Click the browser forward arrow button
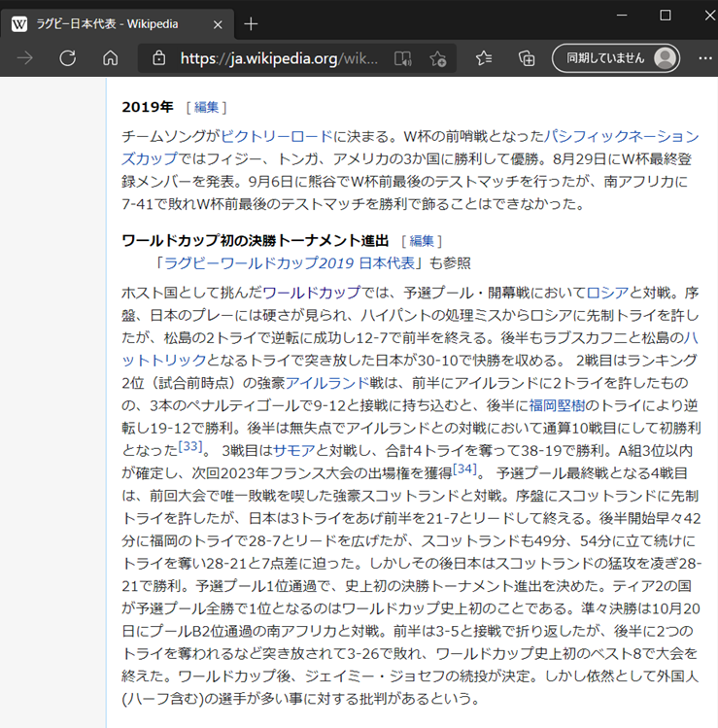This screenshot has width=718, height=728. (x=25, y=58)
